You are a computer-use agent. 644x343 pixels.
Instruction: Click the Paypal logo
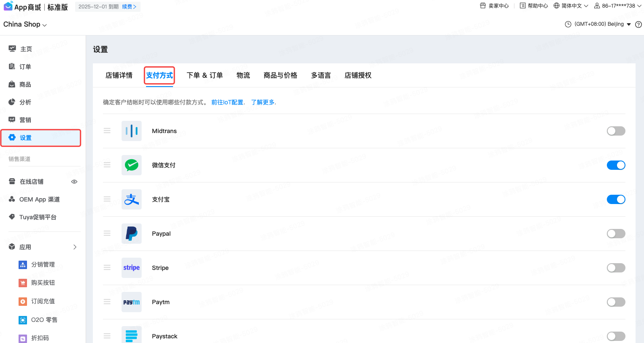[132, 234]
